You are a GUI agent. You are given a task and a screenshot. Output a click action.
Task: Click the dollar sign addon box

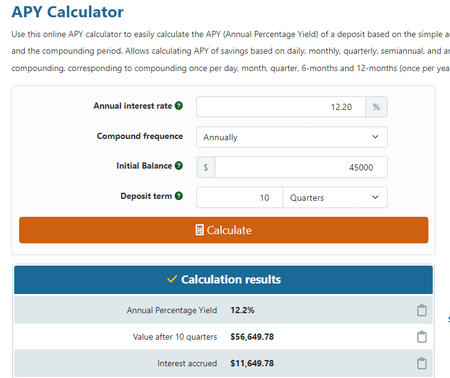pos(206,167)
